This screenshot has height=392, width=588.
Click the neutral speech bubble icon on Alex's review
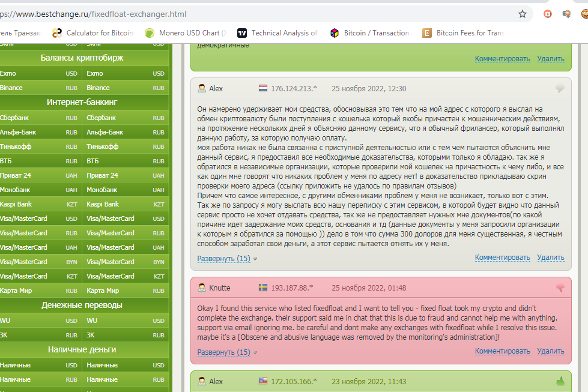click(560, 88)
